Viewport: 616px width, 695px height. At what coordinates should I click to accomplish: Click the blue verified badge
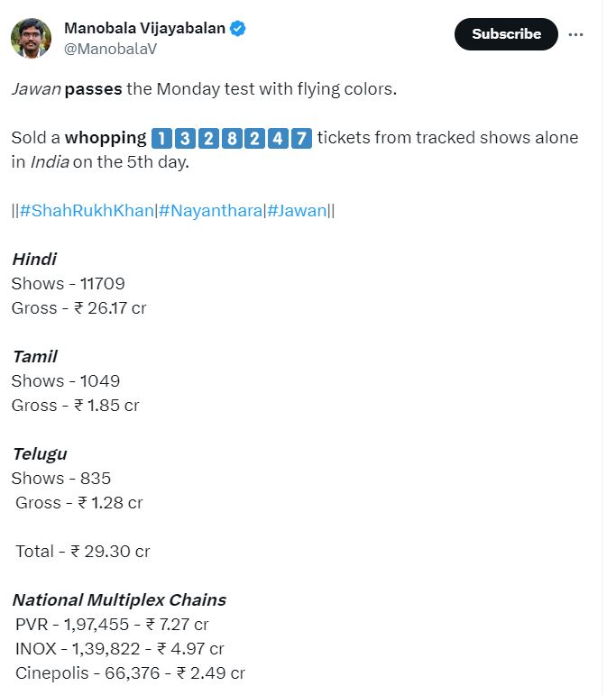pyautogui.click(x=237, y=29)
